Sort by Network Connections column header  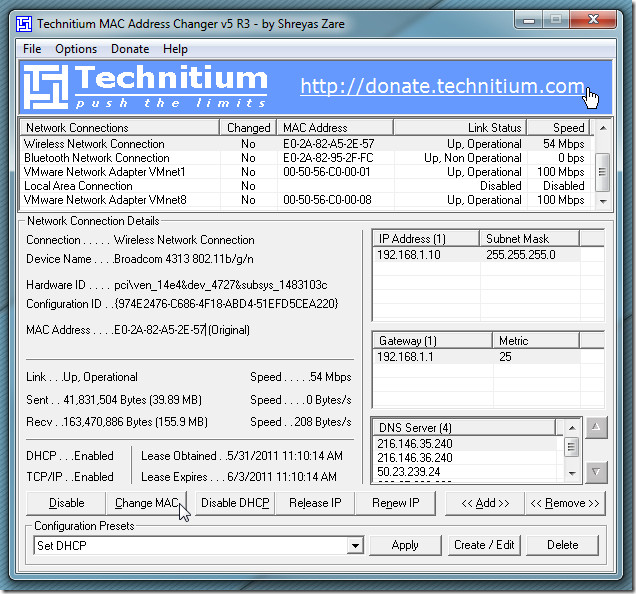(x=119, y=128)
